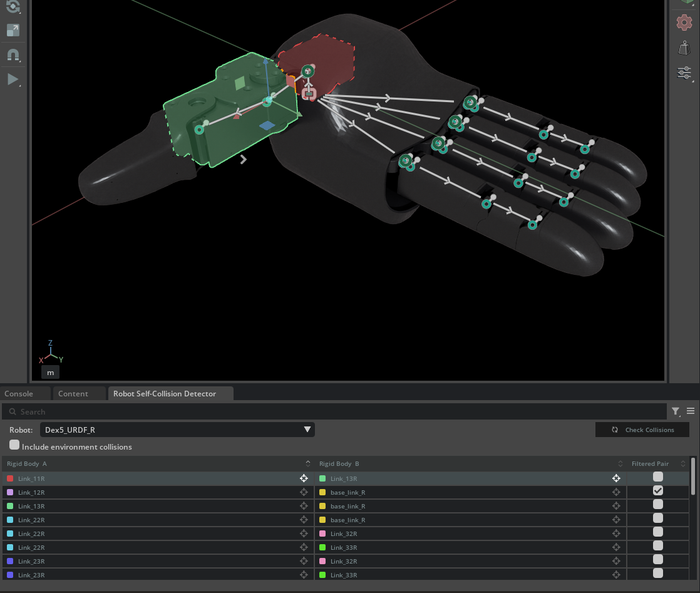The width and height of the screenshot is (700, 593).
Task: Switch to the Content tab
Action: pyautogui.click(x=73, y=393)
